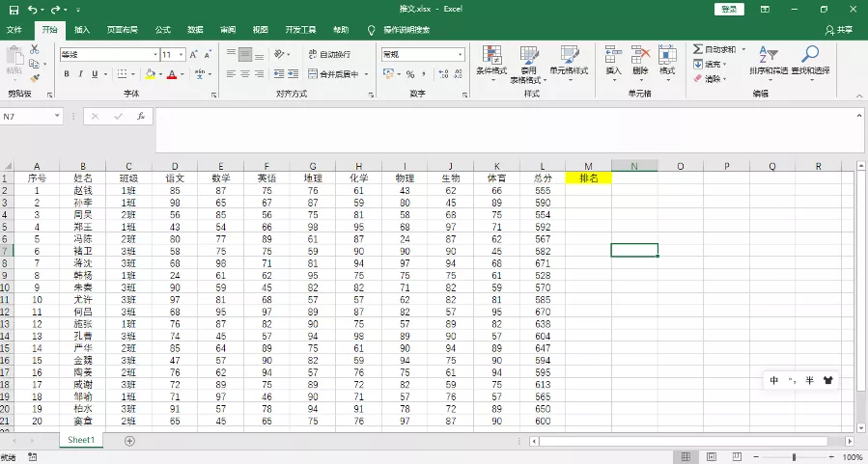Click the Format Painter brush icon

pos(35,78)
